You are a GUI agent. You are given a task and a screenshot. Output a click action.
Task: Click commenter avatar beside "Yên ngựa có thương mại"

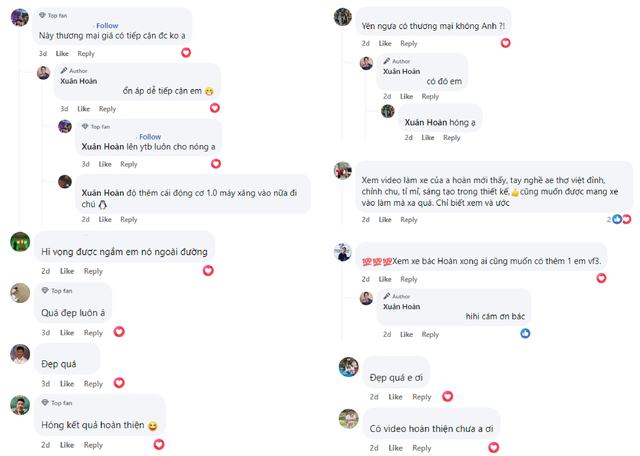tap(343, 17)
